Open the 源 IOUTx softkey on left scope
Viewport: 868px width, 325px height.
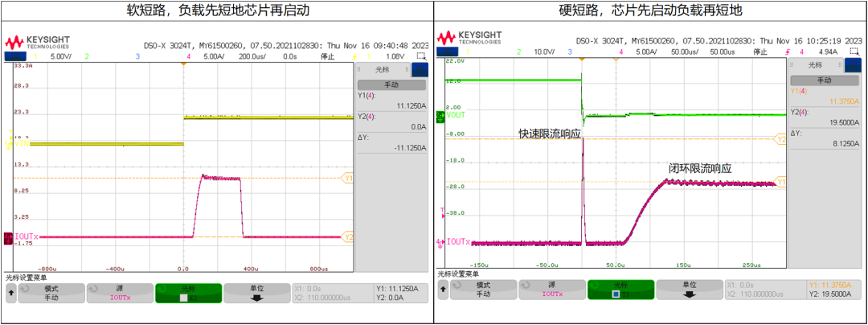pos(120,293)
